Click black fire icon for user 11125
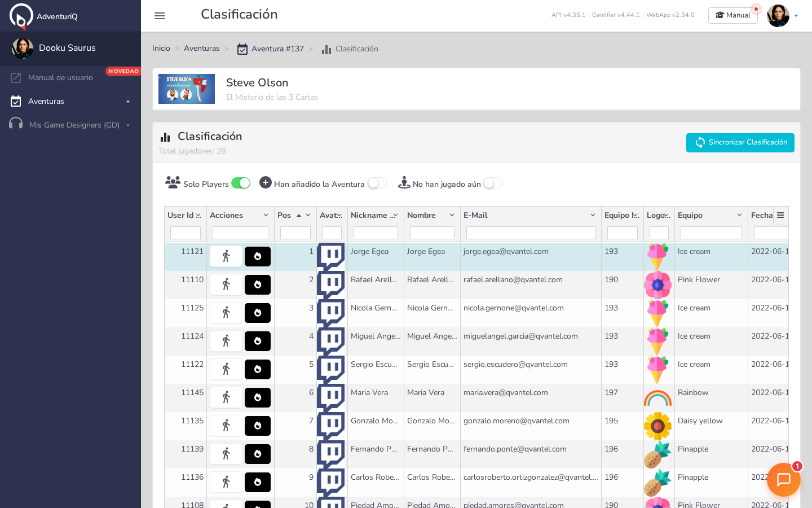Screen dimensions: 812x508 tap(258, 313)
